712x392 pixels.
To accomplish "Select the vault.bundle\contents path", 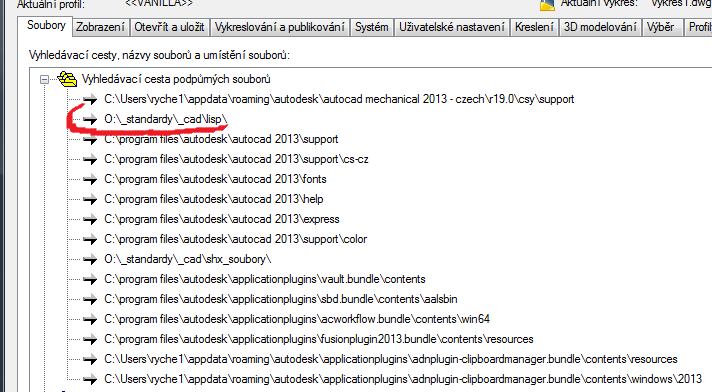I will coord(265,279).
